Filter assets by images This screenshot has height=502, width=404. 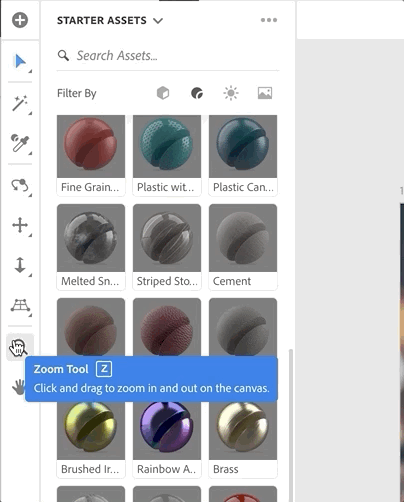click(x=265, y=93)
